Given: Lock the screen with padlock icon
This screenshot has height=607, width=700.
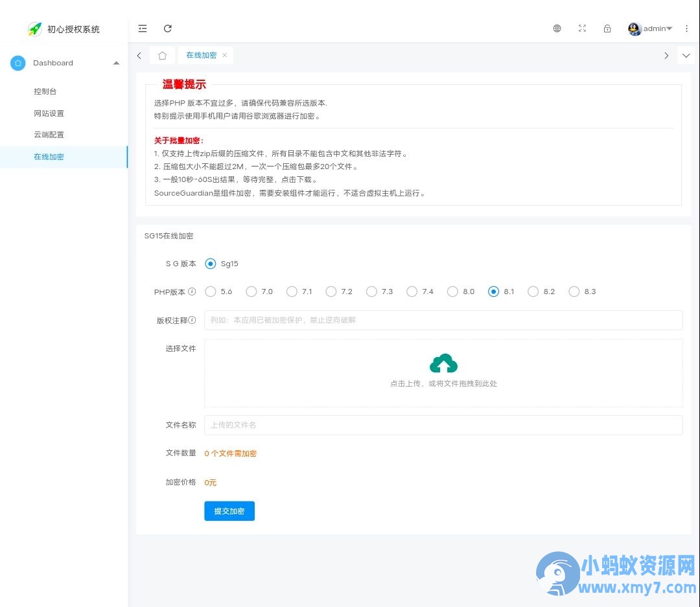Looking at the screenshot, I should (x=607, y=29).
